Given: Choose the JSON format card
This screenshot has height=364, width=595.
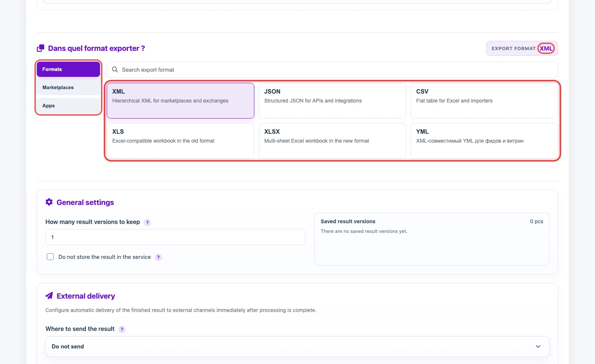Looking at the screenshot, I should pos(332,101).
